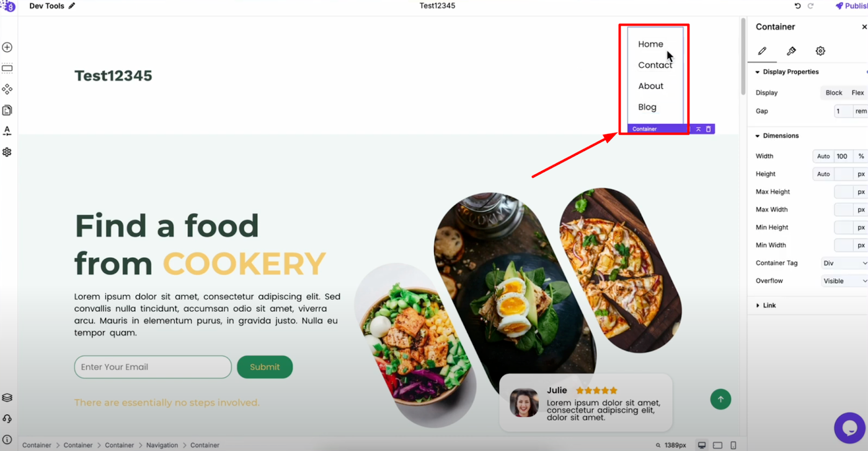Click the green Submit button
This screenshot has width=868, height=451.
point(265,367)
